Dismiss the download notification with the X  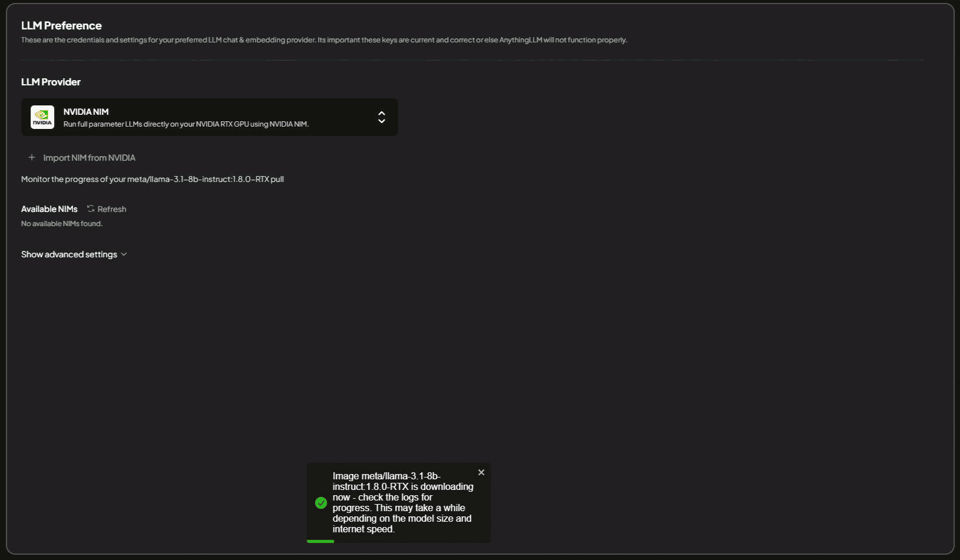pos(481,472)
